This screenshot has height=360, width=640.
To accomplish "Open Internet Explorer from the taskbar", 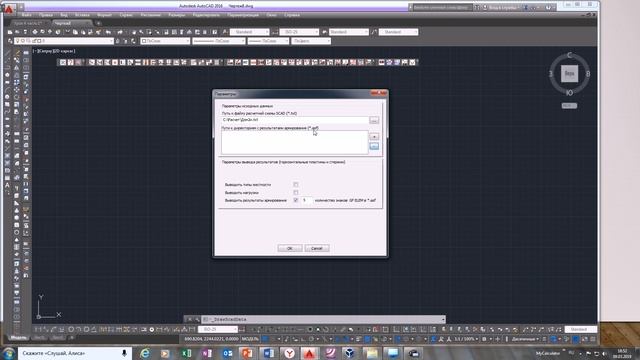I will pyautogui.click(x=144, y=353).
